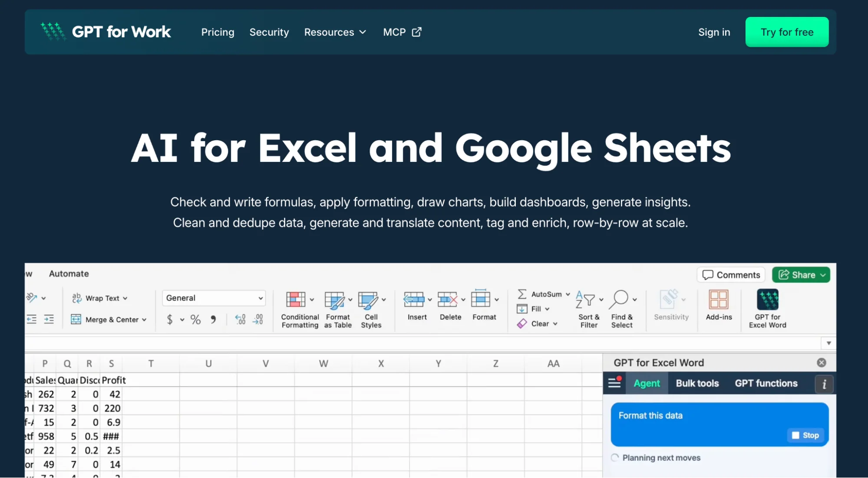Apply percent style format

tap(195, 320)
